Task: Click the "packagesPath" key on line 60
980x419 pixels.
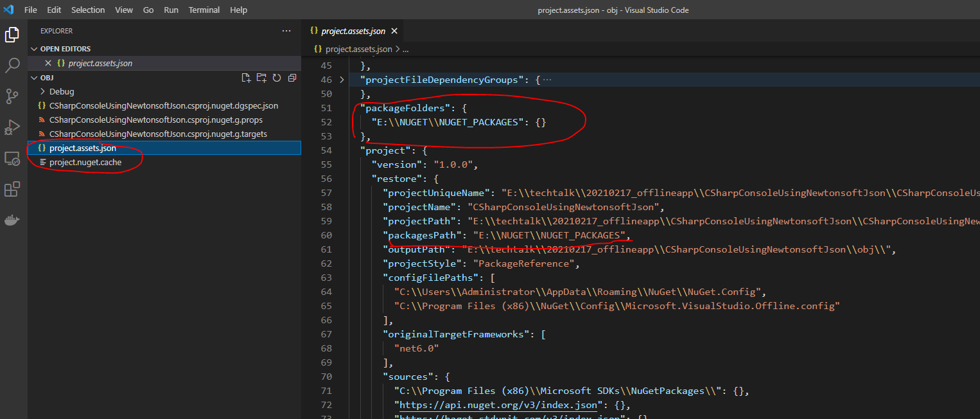Action: point(422,235)
